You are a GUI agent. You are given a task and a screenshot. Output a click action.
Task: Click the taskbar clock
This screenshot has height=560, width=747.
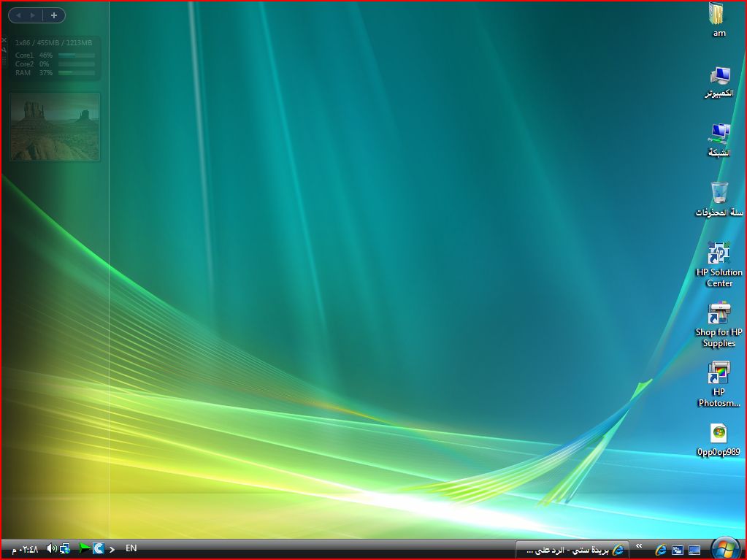25,549
